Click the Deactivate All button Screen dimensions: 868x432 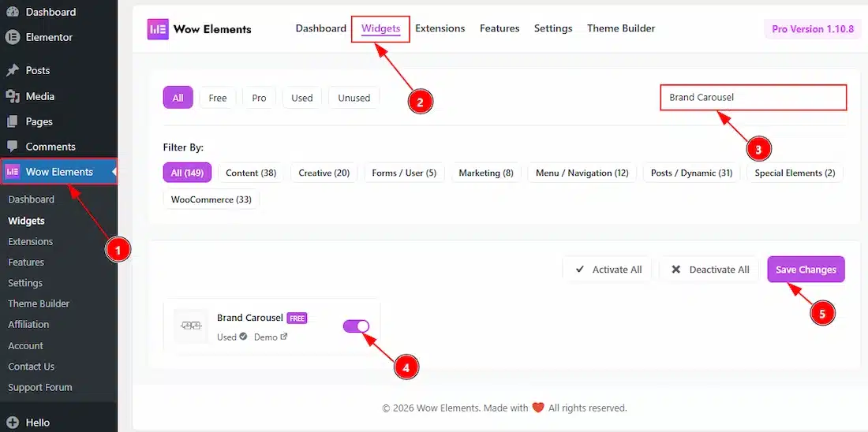709,270
